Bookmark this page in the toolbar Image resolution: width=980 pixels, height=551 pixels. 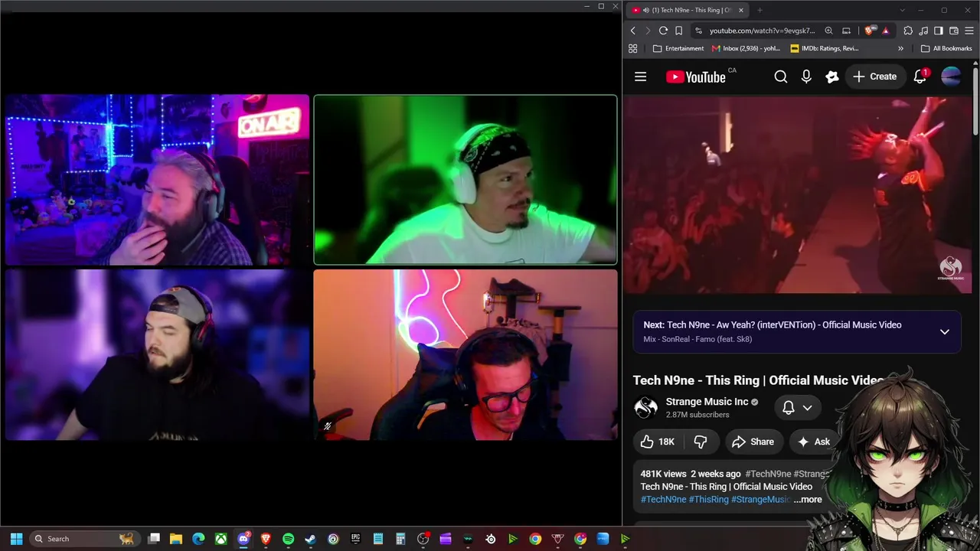pos(678,31)
